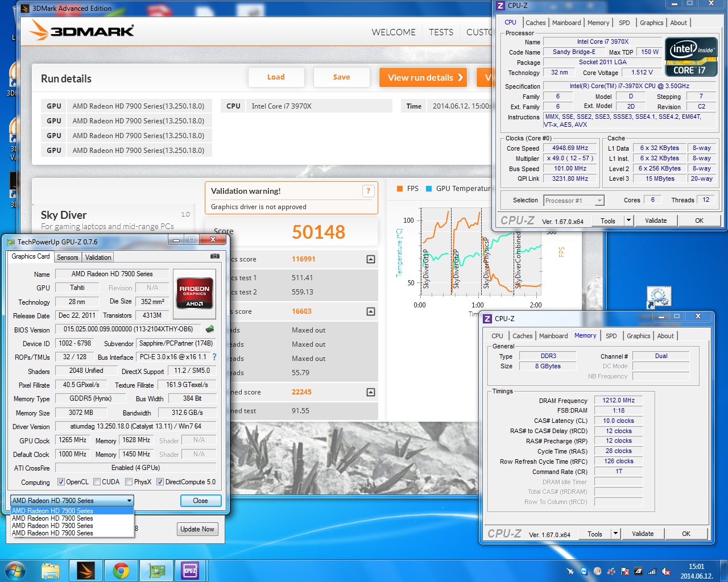
Task: Click the round clock-face tray icon
Action: 598,571
